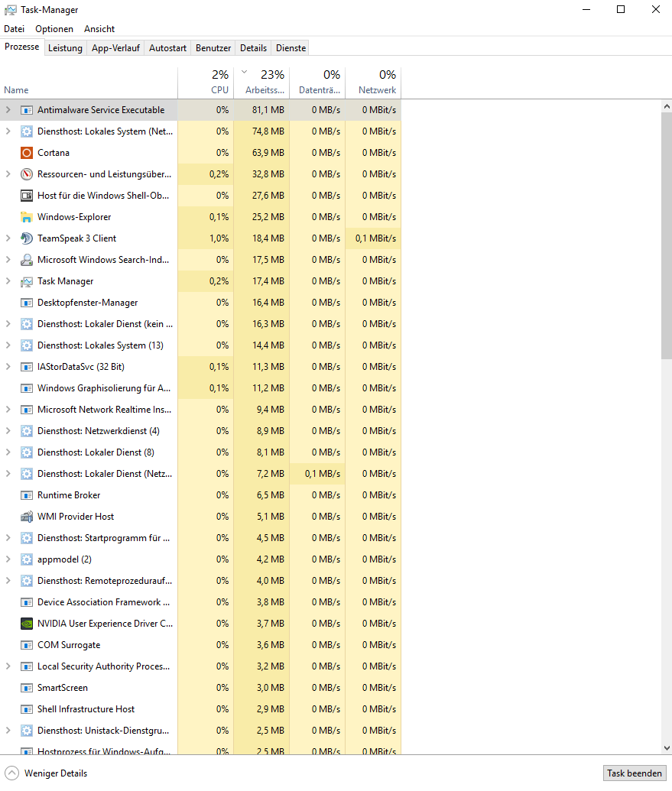Click the NVIDIA User Experience Driver icon
The width and height of the screenshot is (672, 791).
click(27, 624)
